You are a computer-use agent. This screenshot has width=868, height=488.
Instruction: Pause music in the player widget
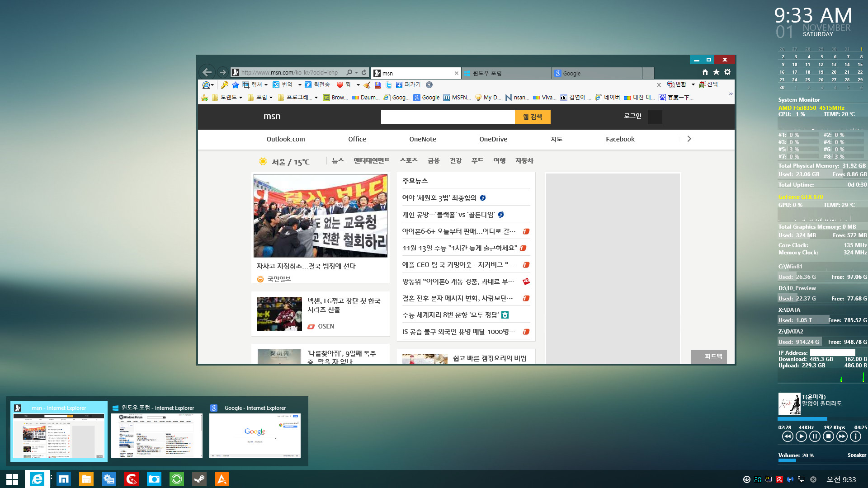tap(815, 436)
